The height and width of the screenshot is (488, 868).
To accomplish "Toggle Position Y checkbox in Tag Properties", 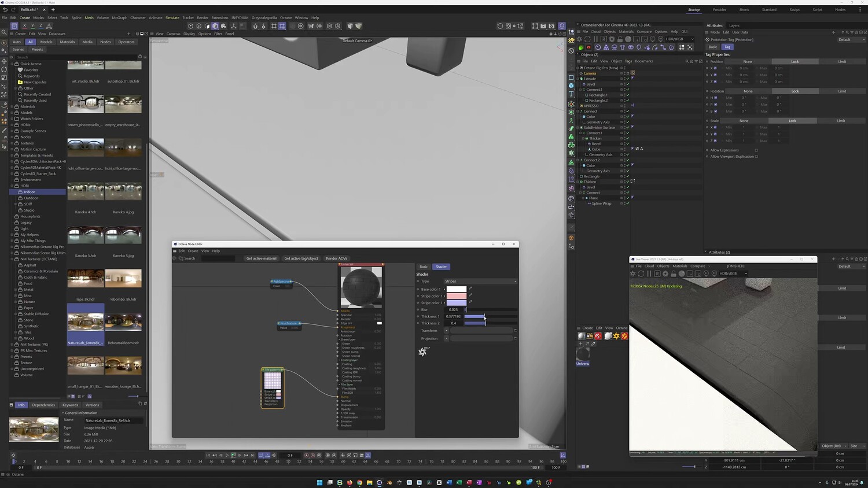I will pos(715,75).
